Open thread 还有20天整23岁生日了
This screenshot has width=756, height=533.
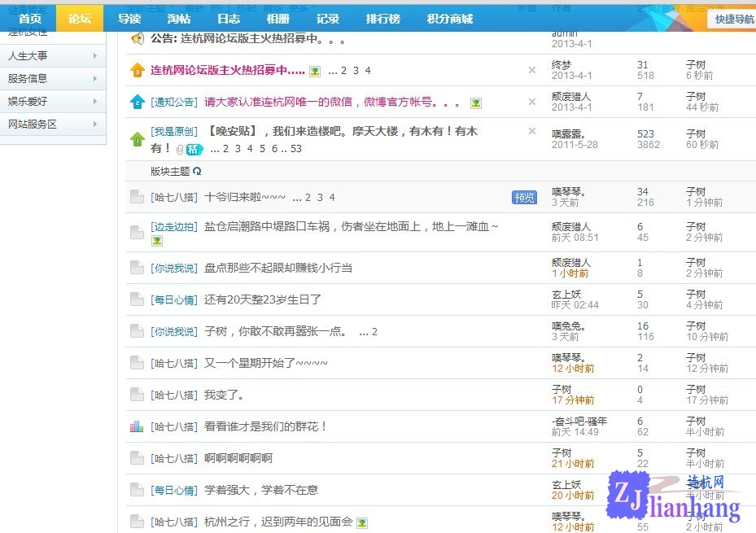click(x=263, y=299)
